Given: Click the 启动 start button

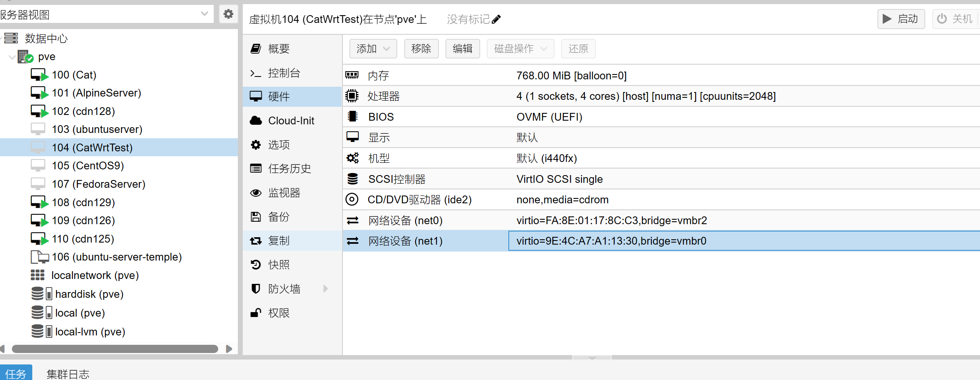Looking at the screenshot, I should [x=901, y=19].
